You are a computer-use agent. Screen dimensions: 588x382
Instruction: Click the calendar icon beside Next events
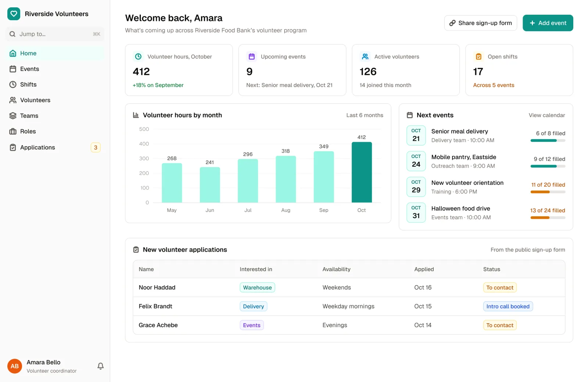point(410,115)
